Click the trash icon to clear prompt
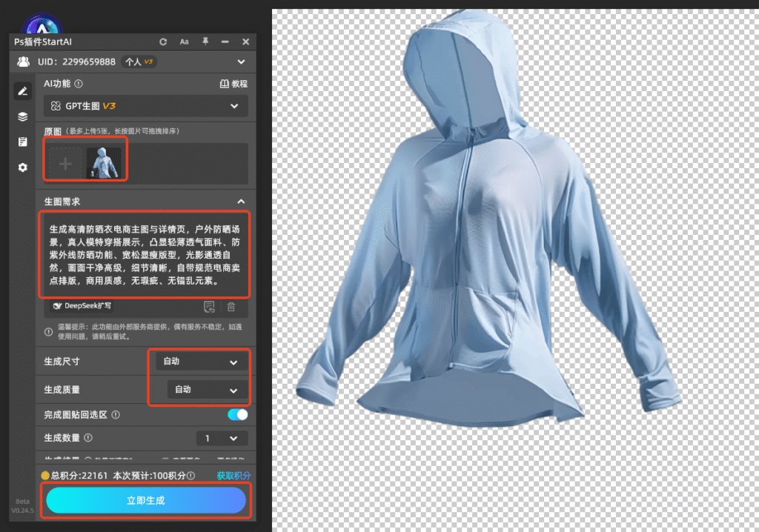759x532 pixels. pos(231,307)
